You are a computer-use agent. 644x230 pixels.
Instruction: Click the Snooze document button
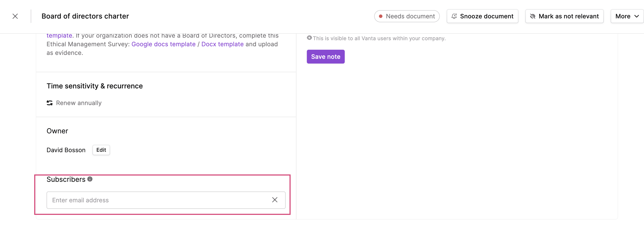coord(482,16)
